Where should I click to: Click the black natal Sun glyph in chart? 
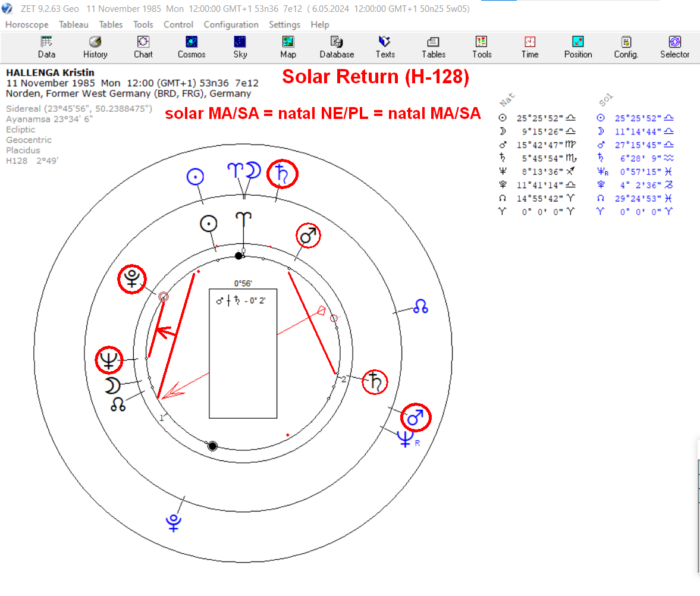point(209,224)
